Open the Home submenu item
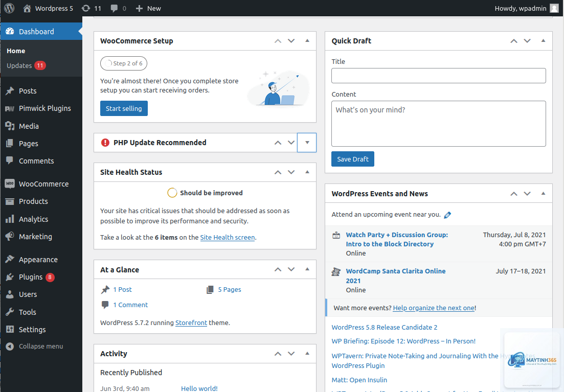 coord(16,51)
